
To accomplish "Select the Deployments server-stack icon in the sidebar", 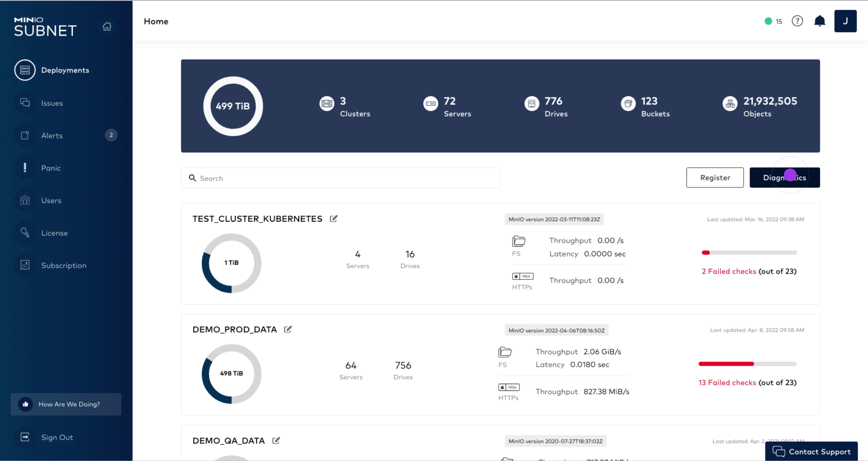I will pyautogui.click(x=25, y=70).
